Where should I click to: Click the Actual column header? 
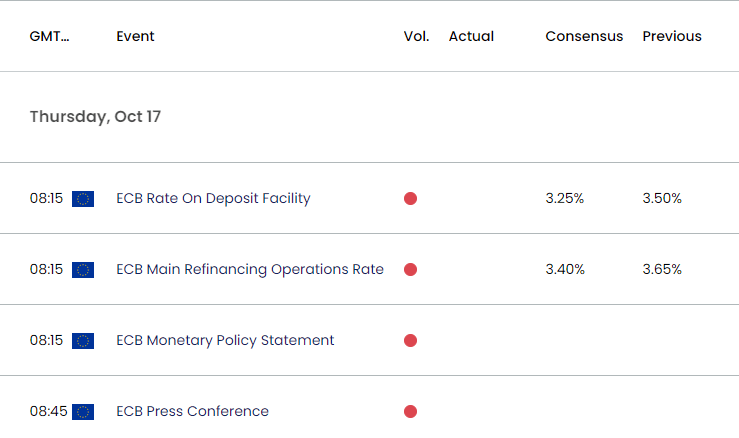click(471, 36)
